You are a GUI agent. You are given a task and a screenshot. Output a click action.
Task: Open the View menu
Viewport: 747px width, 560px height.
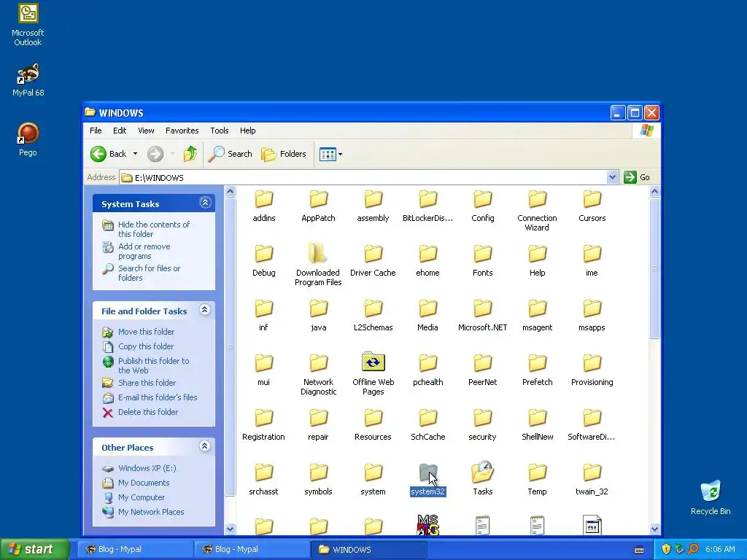pyautogui.click(x=146, y=131)
